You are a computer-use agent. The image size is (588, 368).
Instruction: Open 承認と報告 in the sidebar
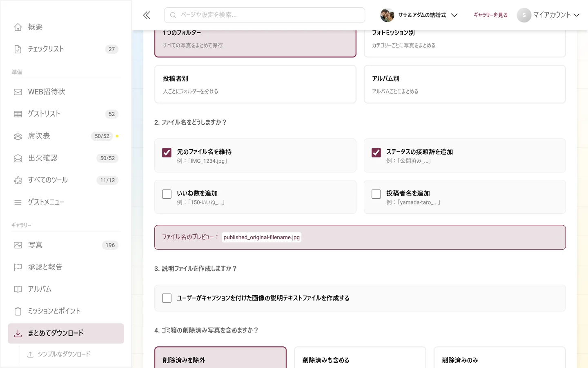coord(66,267)
